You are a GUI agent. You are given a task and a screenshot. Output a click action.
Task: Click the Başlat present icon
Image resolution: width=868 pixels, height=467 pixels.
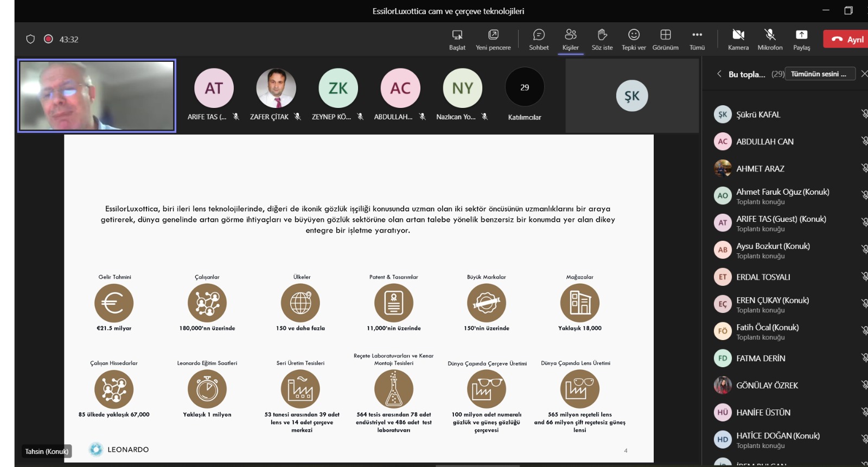click(457, 35)
